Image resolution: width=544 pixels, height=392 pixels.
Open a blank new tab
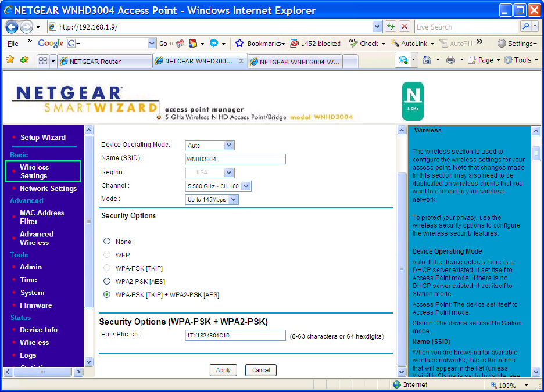point(350,62)
